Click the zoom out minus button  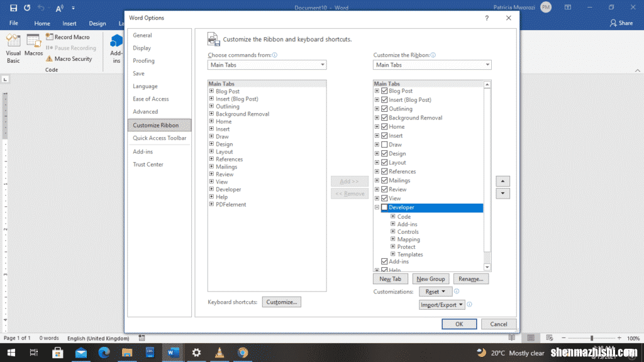pos(564,338)
